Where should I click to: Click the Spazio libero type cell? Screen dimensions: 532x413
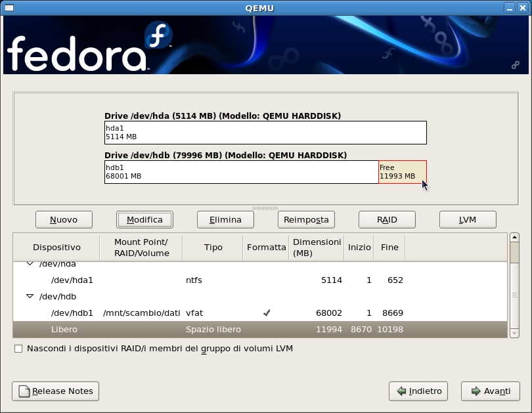pos(213,329)
